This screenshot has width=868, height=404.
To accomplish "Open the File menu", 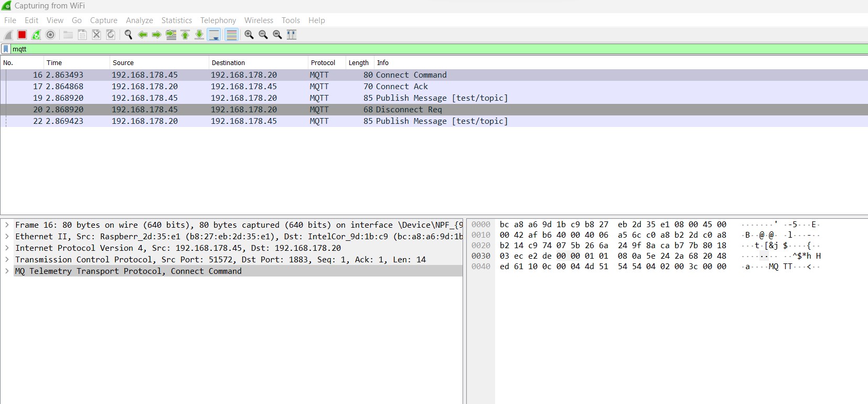I will pos(10,20).
